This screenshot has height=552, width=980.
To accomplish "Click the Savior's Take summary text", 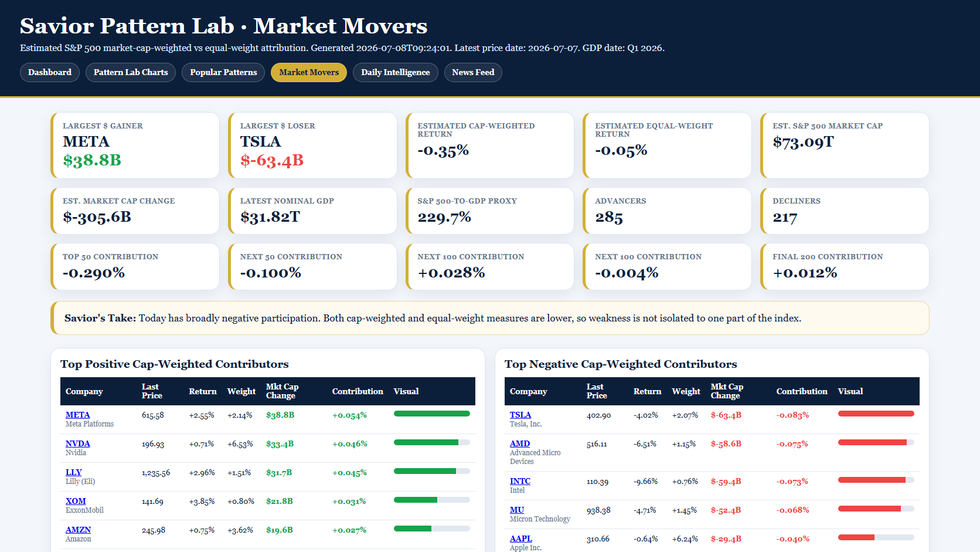I will click(x=433, y=318).
